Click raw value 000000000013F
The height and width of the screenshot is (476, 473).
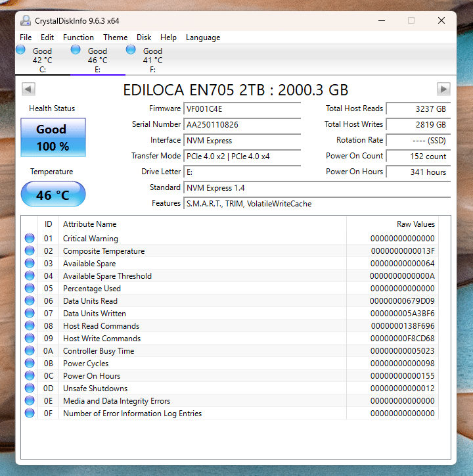pyautogui.click(x=403, y=251)
